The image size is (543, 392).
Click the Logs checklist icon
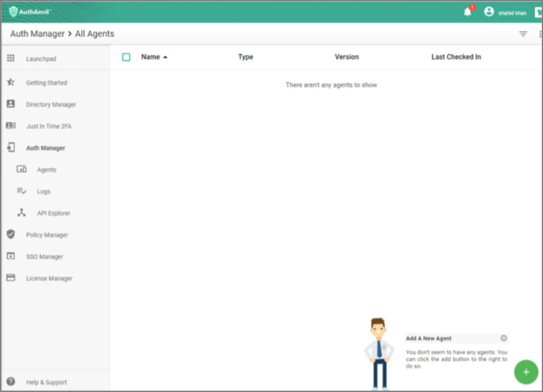point(21,191)
